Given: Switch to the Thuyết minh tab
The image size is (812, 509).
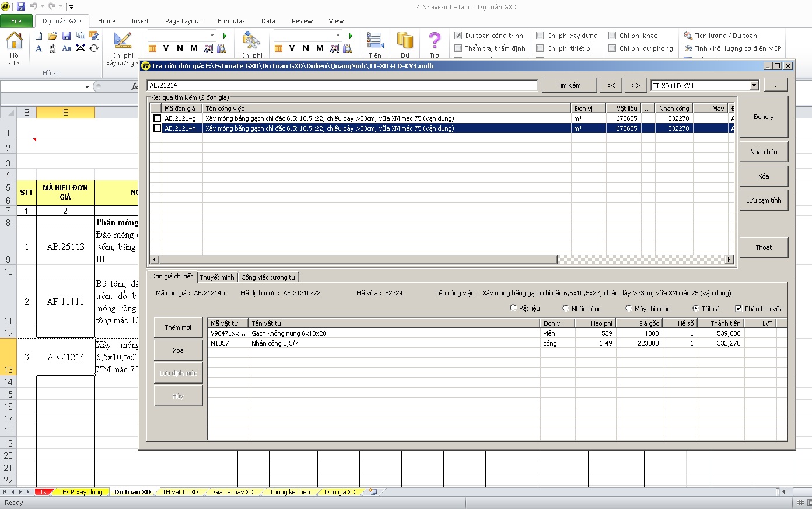Looking at the screenshot, I should tap(217, 277).
